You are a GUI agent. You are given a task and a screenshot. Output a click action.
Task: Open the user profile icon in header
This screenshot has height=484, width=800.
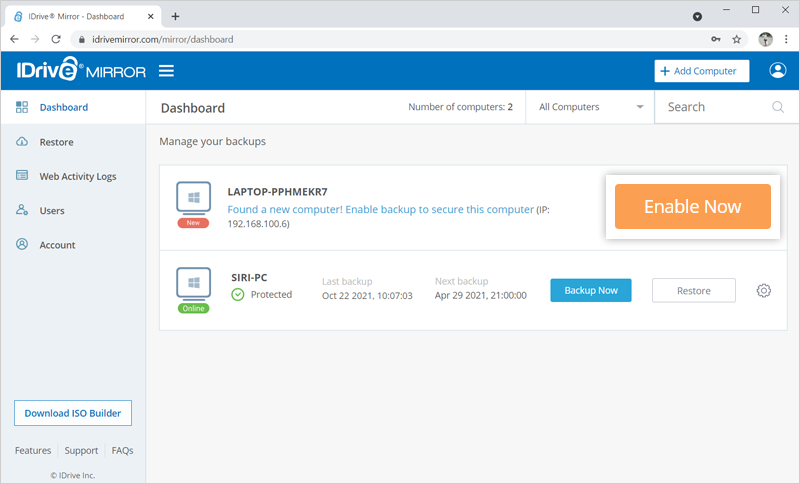(778, 70)
